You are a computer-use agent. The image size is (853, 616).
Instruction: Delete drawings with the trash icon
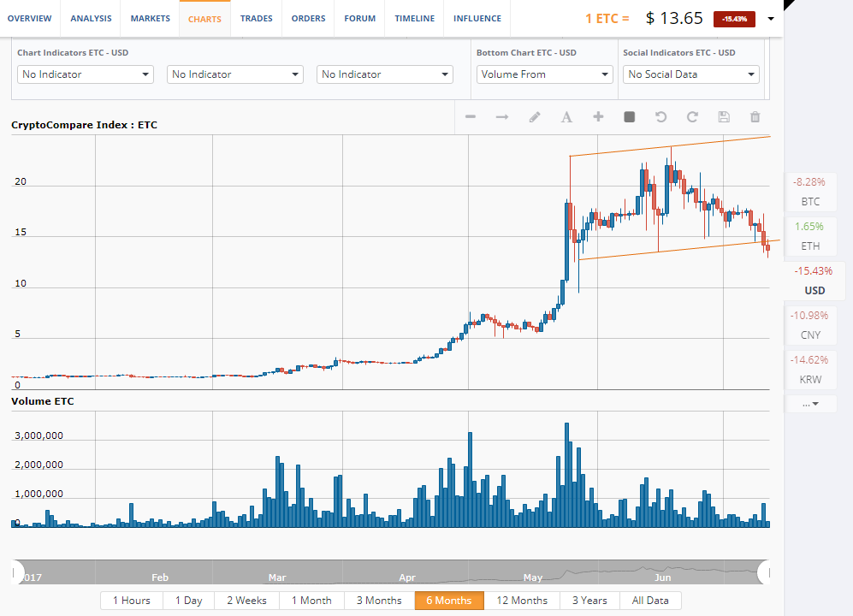click(x=755, y=117)
